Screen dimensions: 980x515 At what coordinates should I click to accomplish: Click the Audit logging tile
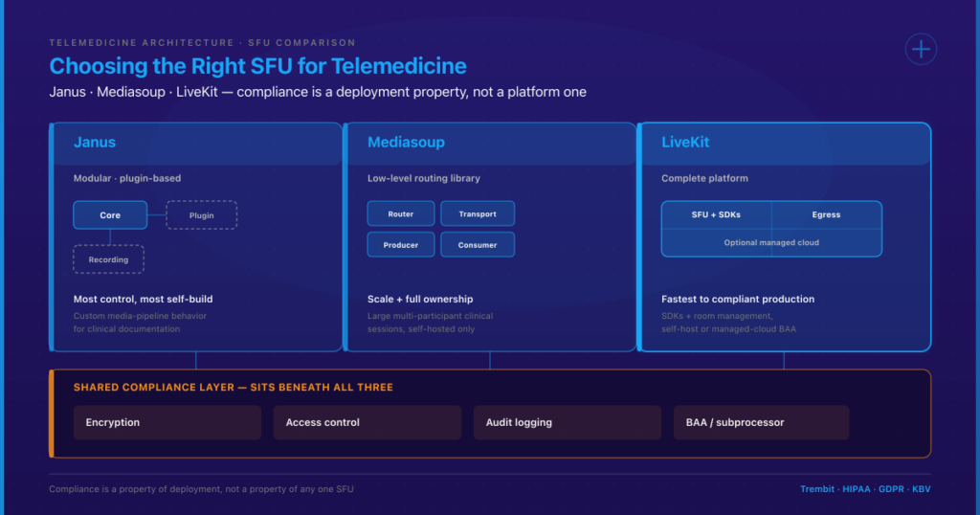[568, 422]
